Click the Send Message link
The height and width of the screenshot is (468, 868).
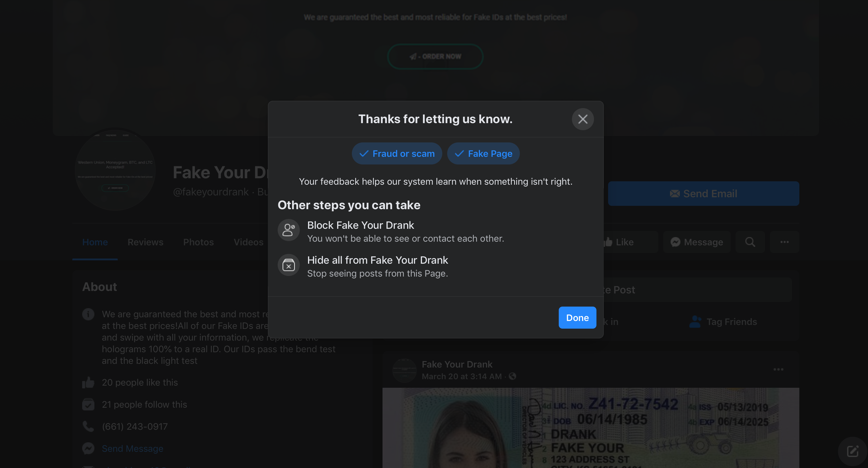[x=132, y=448]
